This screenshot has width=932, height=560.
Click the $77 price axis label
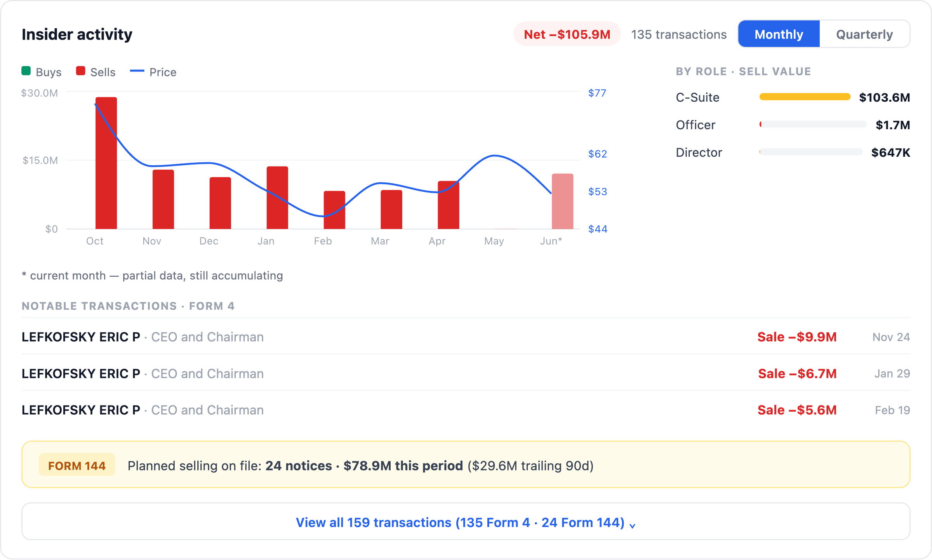pyautogui.click(x=597, y=93)
